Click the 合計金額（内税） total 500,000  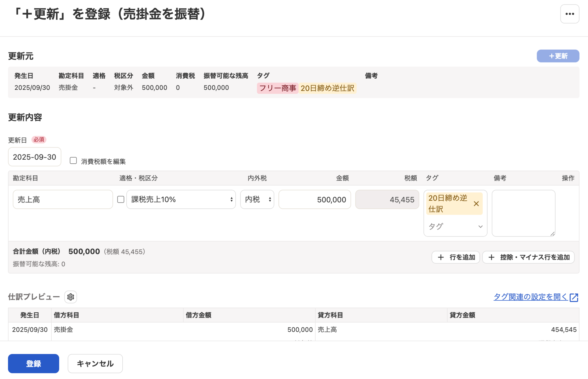tap(84, 252)
